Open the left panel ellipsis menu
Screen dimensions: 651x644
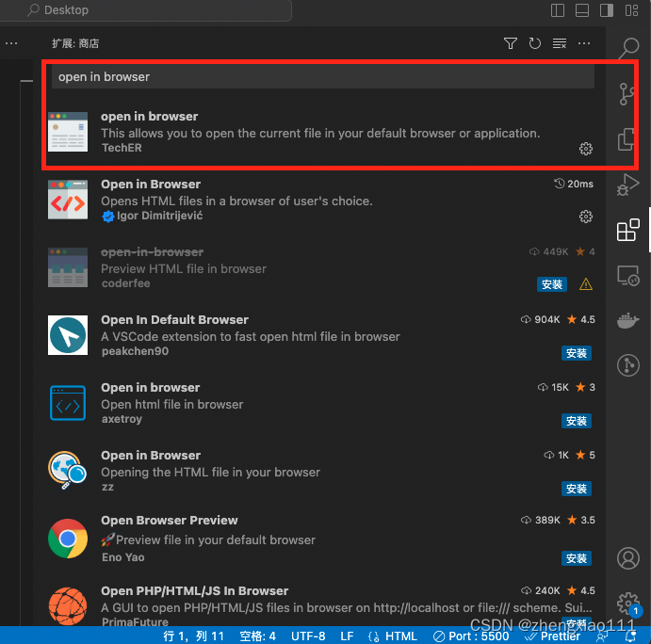(x=11, y=43)
